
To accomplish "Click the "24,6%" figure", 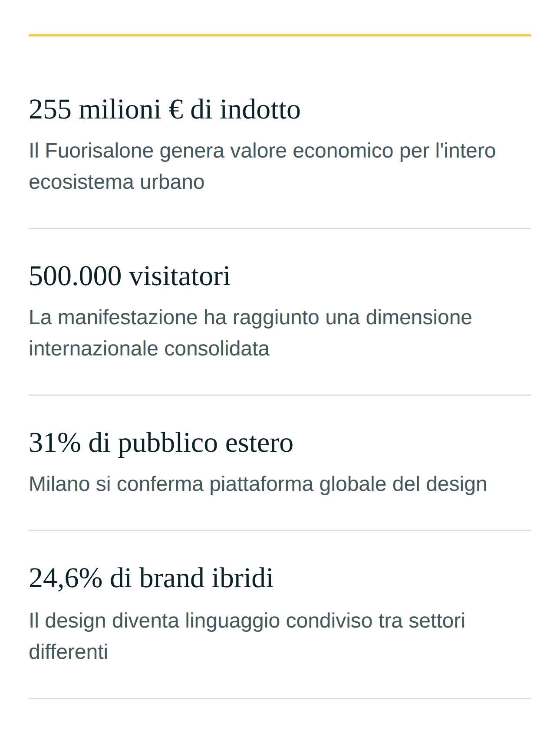I will [x=66, y=578].
